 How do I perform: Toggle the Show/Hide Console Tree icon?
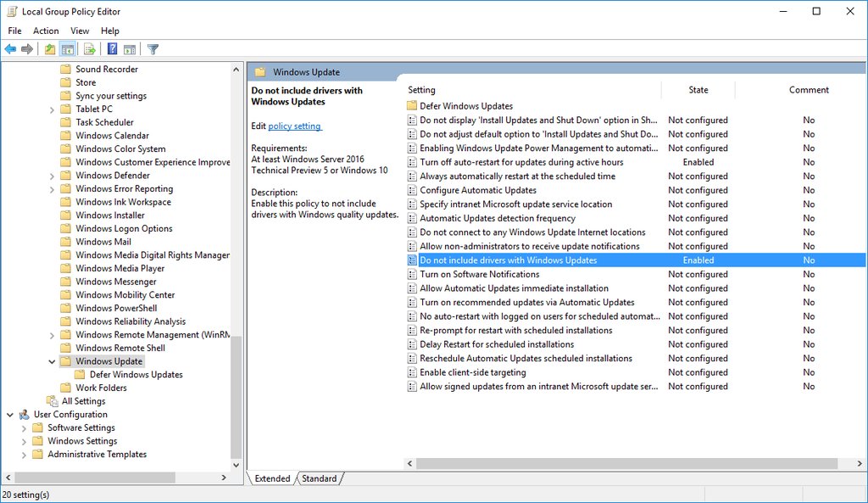click(68, 48)
